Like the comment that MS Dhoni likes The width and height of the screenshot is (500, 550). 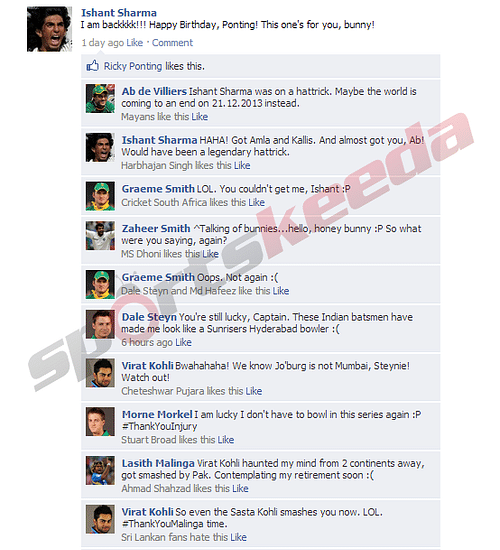tap(211, 254)
